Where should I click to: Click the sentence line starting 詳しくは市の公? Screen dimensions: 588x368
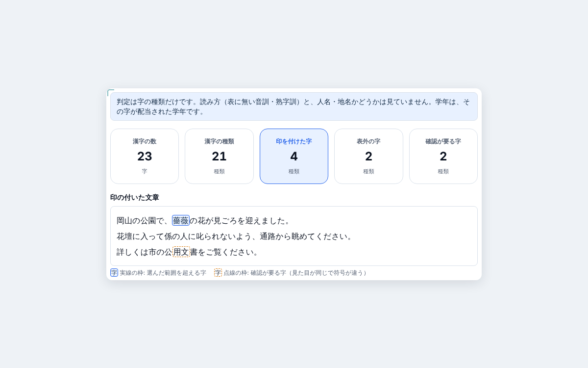click(x=188, y=252)
